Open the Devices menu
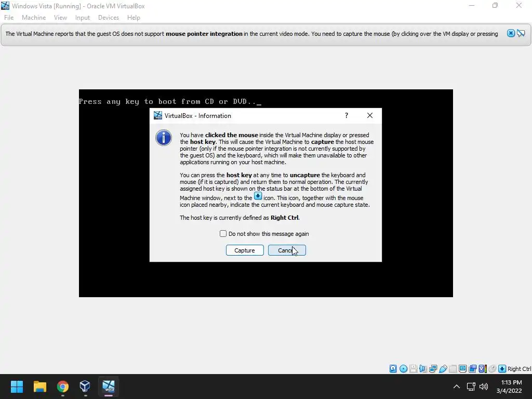The height and width of the screenshot is (399, 532). point(108,18)
